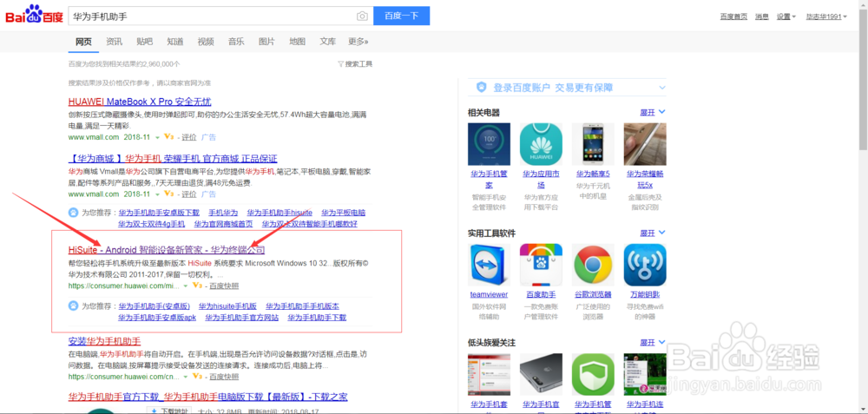The width and height of the screenshot is (868, 414).
Task: Open the 安装华为手机助手 result
Action: click(x=105, y=340)
